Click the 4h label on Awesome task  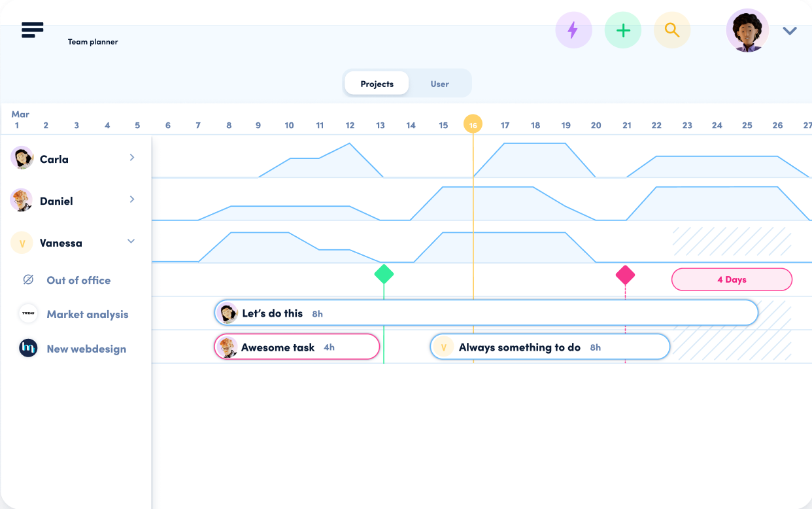(329, 347)
